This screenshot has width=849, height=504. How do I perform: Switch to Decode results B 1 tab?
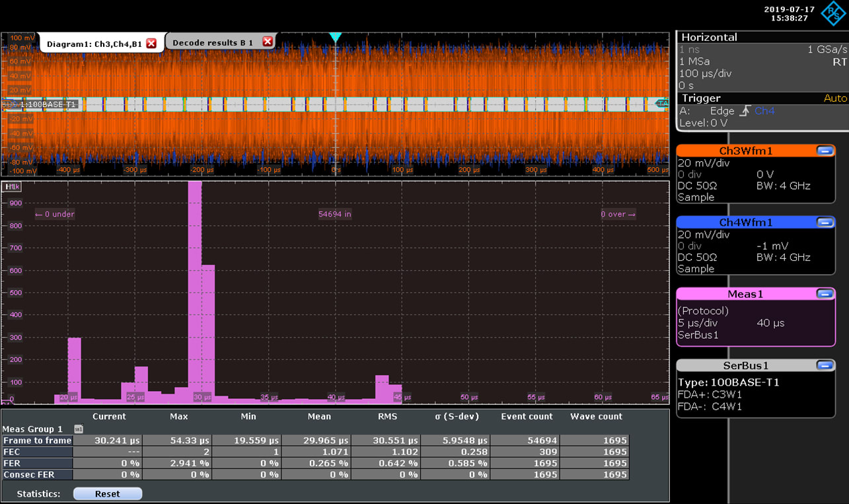point(213,42)
